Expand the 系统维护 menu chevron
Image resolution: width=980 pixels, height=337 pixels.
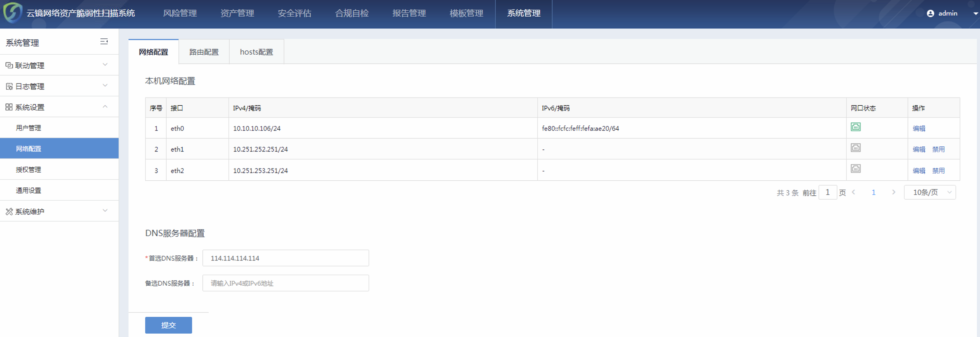click(x=105, y=211)
